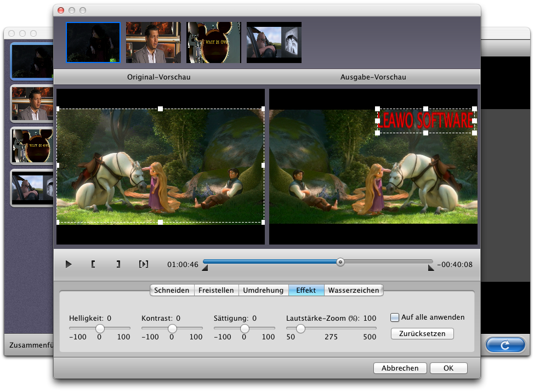Click the right trim marker triangle on timeline

[431, 268]
